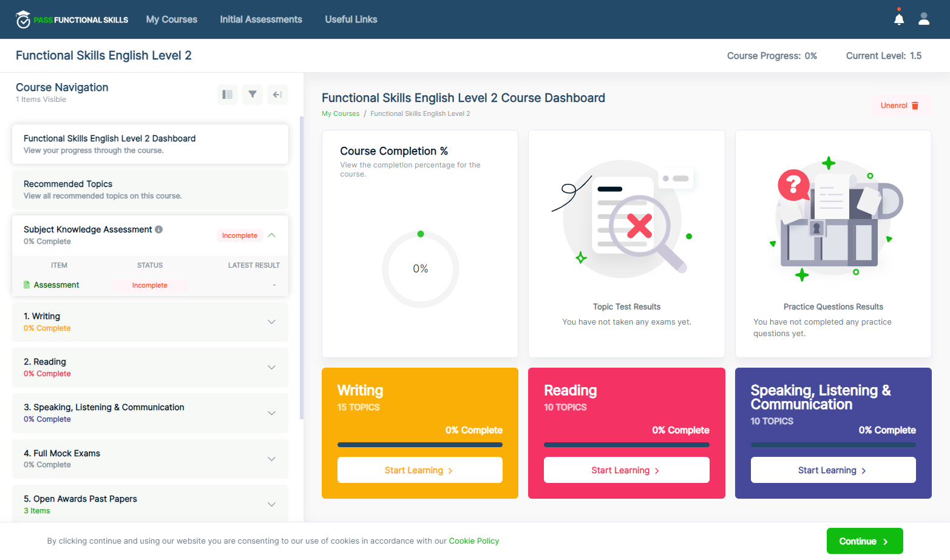
Task: Click the Course Progress: 0% label
Action: coord(772,56)
